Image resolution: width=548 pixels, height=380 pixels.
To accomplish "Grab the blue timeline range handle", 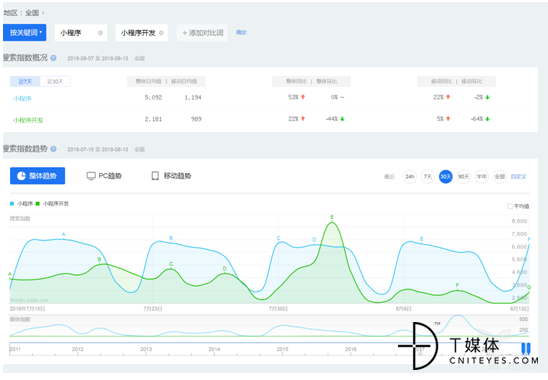I will [526, 349].
